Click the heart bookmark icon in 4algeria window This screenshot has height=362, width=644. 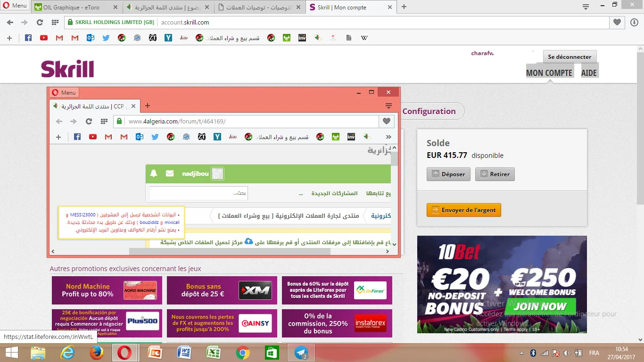coord(386,121)
